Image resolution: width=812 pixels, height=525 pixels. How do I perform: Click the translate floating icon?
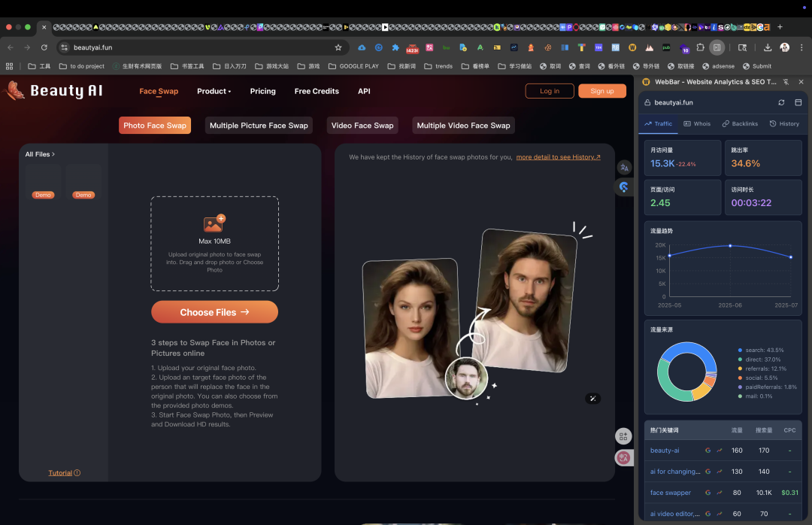(x=624, y=168)
